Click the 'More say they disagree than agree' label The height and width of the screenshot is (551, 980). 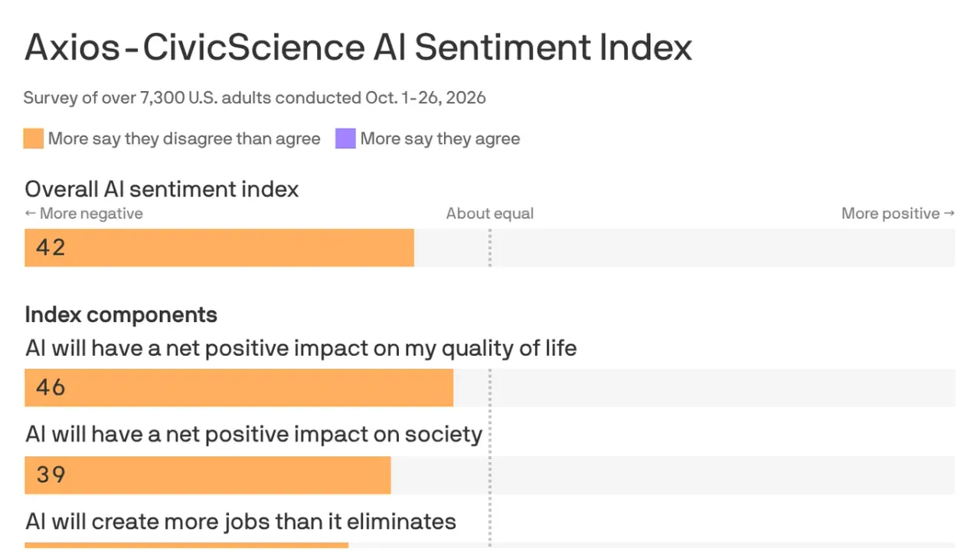pos(185,139)
